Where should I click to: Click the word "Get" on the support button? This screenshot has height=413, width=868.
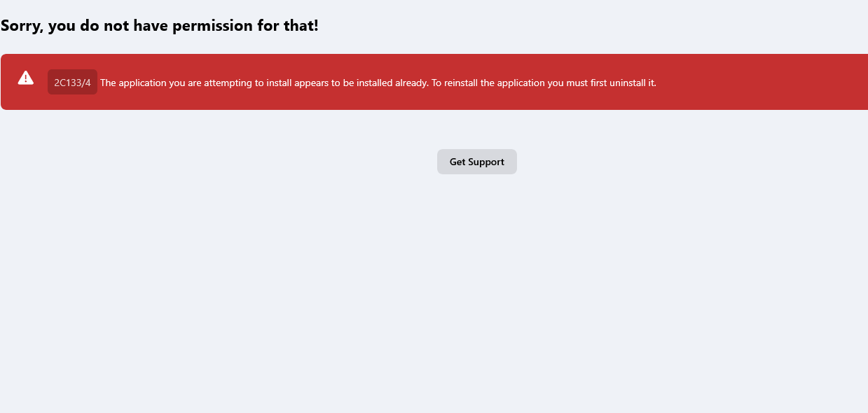457,162
